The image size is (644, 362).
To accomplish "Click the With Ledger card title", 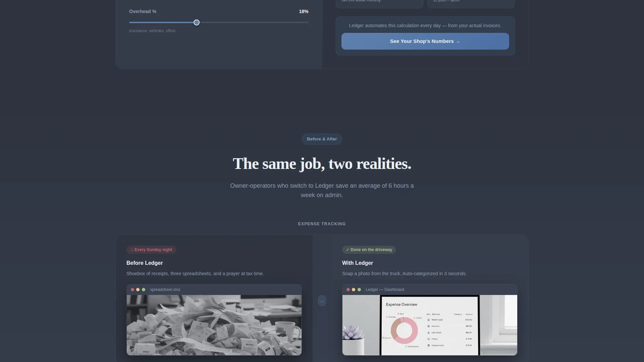I will (358, 263).
